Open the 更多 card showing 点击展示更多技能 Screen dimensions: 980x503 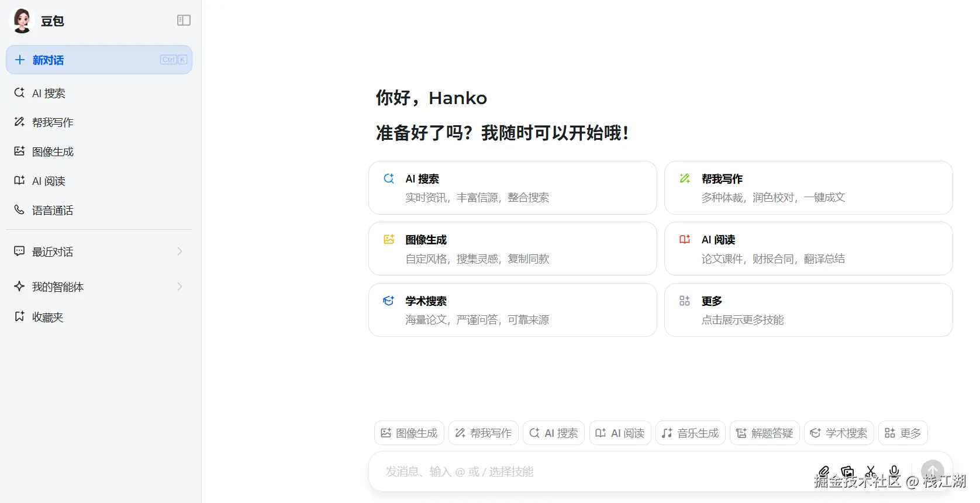[809, 310]
